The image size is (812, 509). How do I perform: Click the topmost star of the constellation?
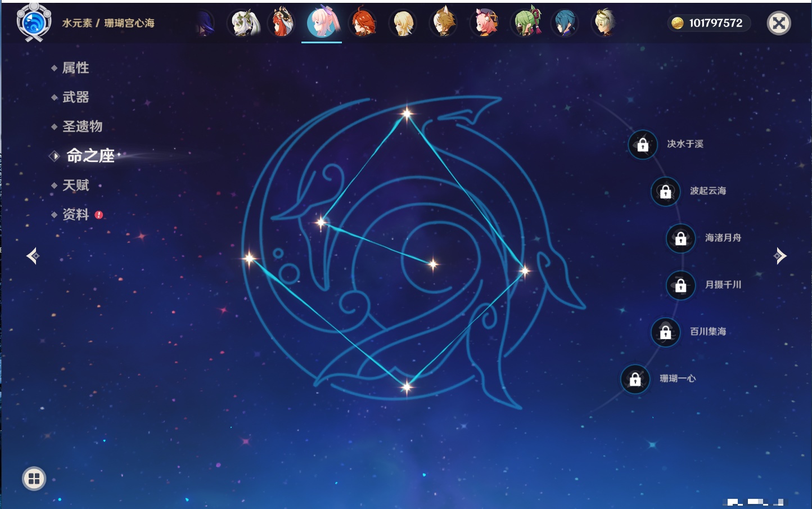[407, 114]
